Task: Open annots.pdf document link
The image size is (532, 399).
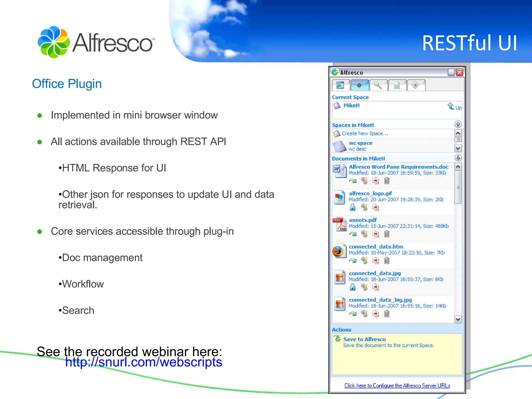Action: 363,220
